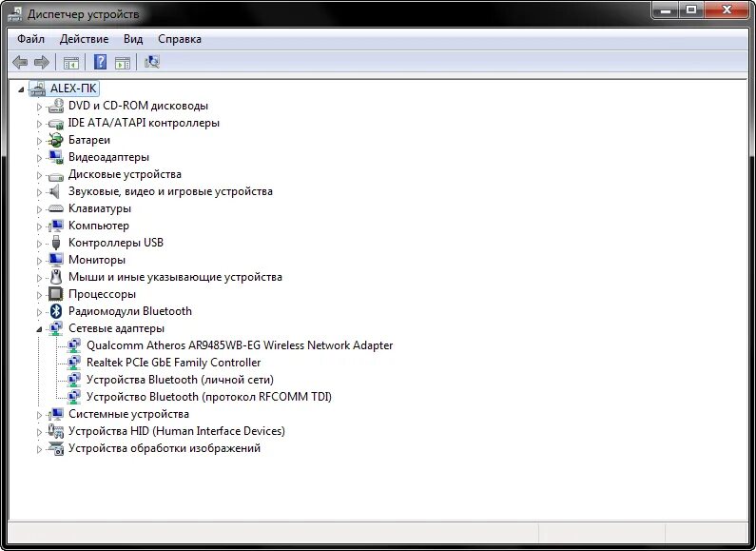Expand IDE ATA/ATAPI контроллеры node

coord(39,124)
